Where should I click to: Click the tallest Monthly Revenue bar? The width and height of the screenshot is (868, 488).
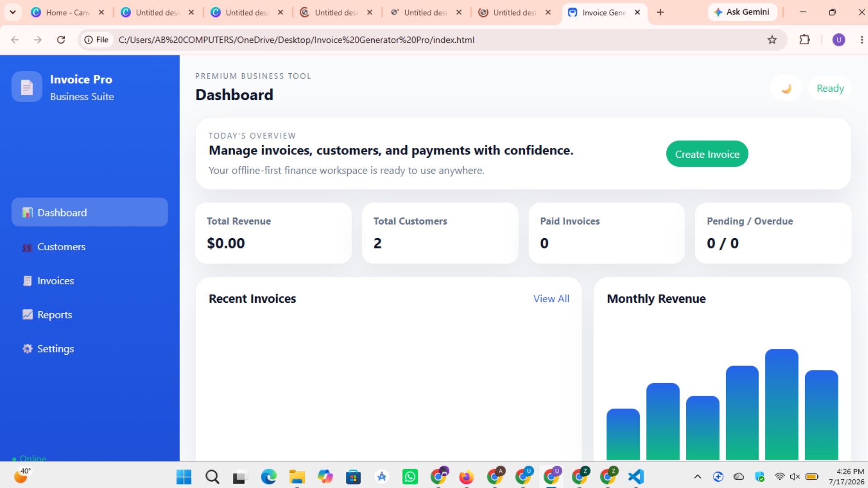[782, 404]
